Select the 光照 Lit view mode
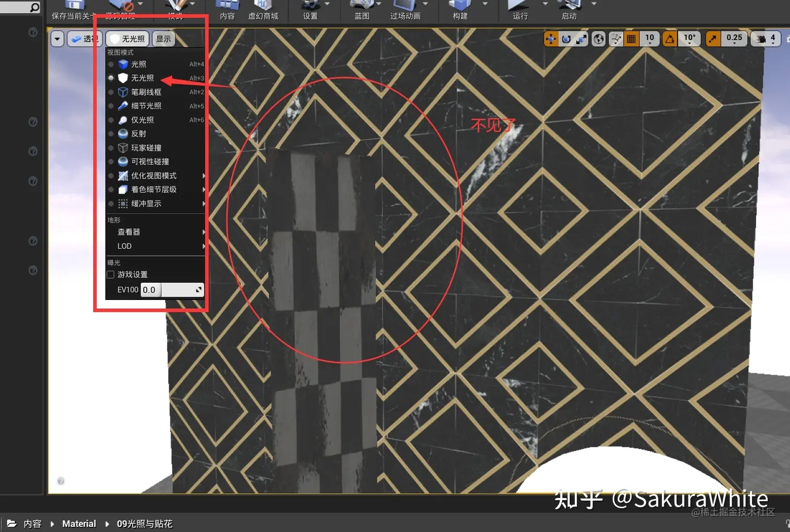 pos(156,64)
